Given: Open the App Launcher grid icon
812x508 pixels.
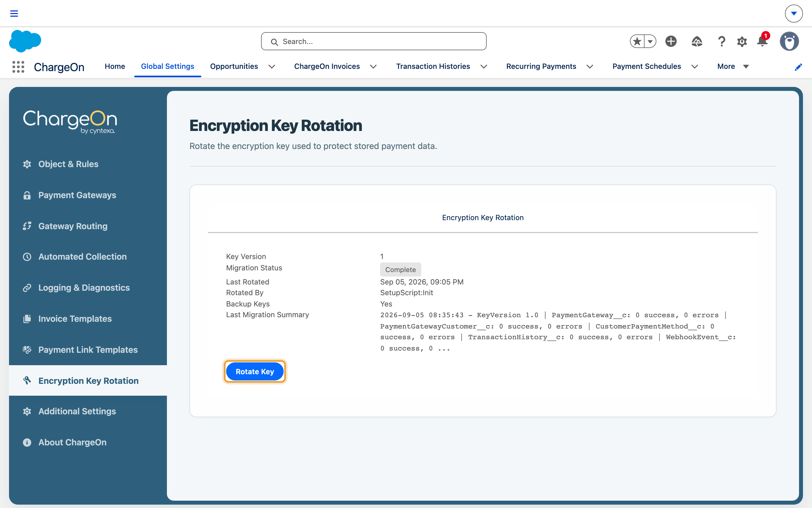Looking at the screenshot, I should pos(18,67).
